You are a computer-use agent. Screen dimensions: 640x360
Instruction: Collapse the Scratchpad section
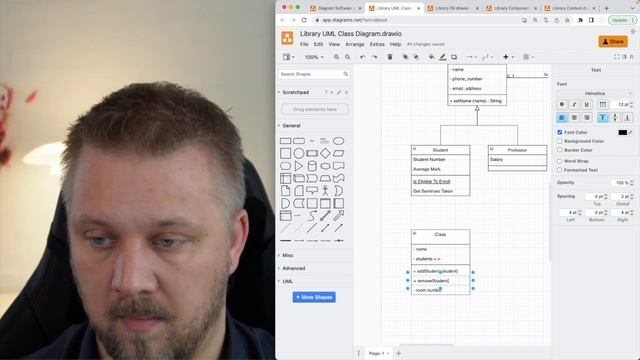tap(295, 93)
